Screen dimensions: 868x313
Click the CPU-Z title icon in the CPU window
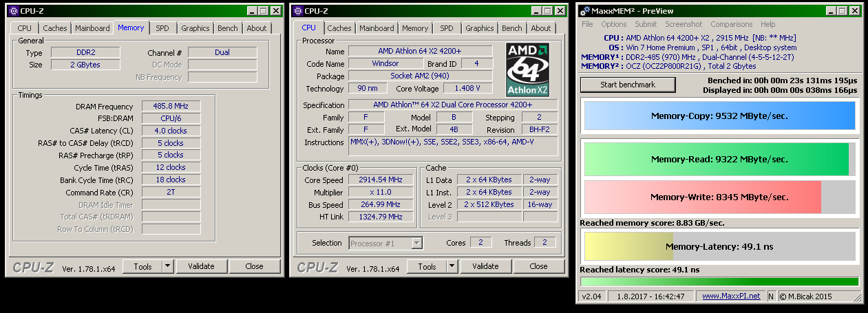pyautogui.click(x=297, y=10)
